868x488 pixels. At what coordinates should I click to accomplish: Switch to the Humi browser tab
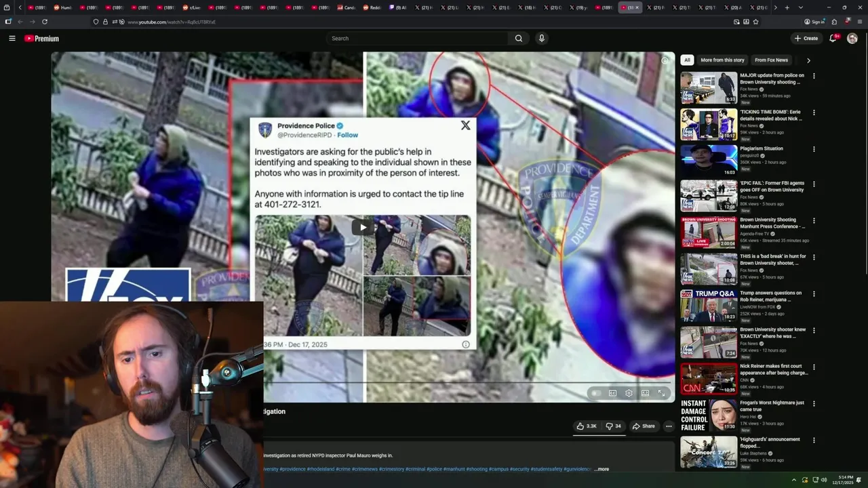(x=63, y=7)
